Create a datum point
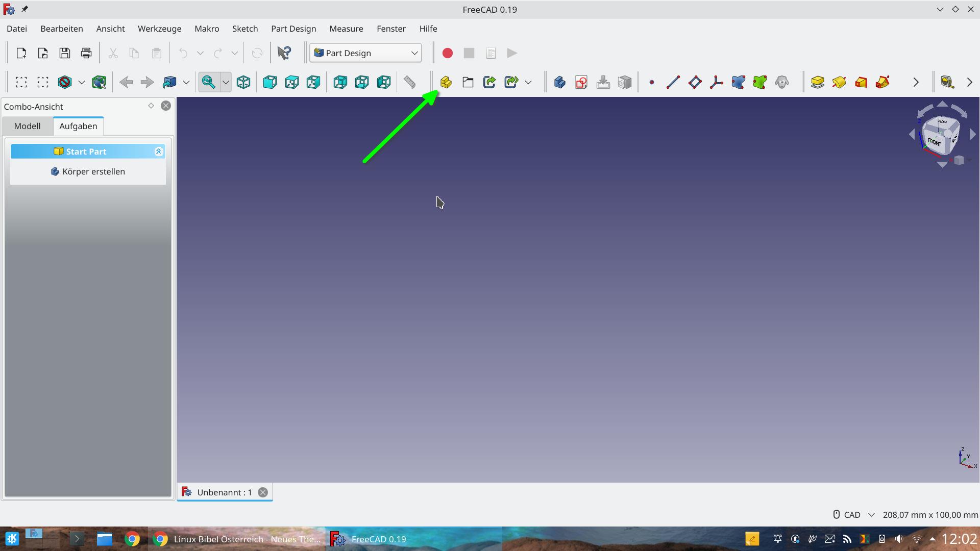980x551 pixels. [x=651, y=82]
